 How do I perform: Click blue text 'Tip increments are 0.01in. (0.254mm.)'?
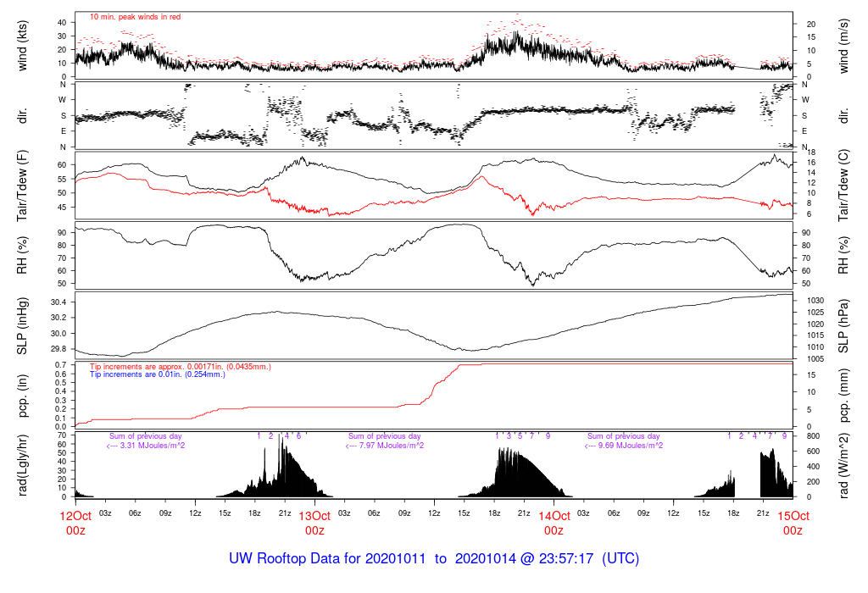[x=158, y=374]
